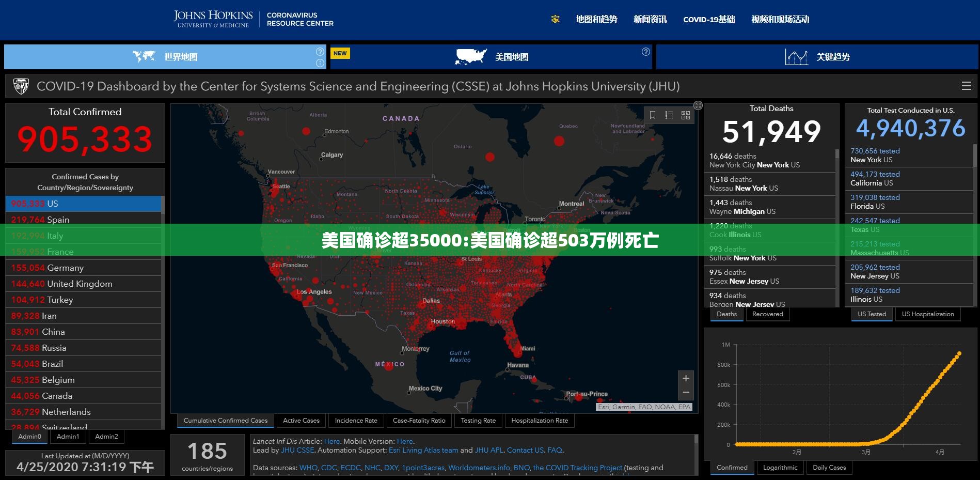Image resolution: width=980 pixels, height=480 pixels.
Task: Select the Netherlands row in country list
Action: 83,412
